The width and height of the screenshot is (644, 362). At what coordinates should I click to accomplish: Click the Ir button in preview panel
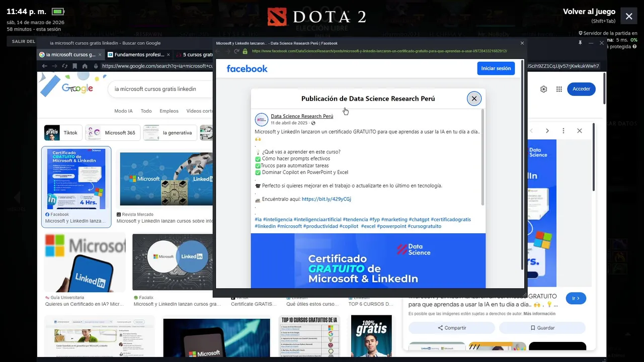click(x=576, y=298)
